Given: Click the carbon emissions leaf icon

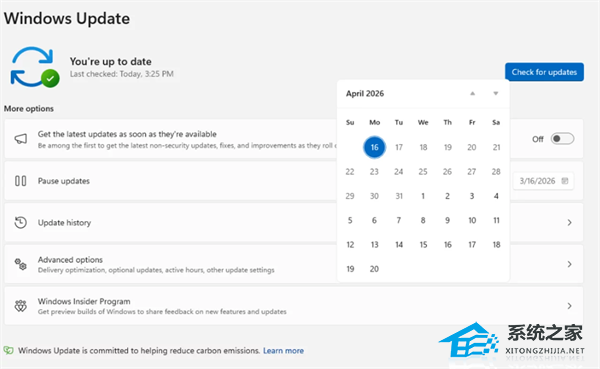Looking at the screenshot, I should (x=8, y=350).
